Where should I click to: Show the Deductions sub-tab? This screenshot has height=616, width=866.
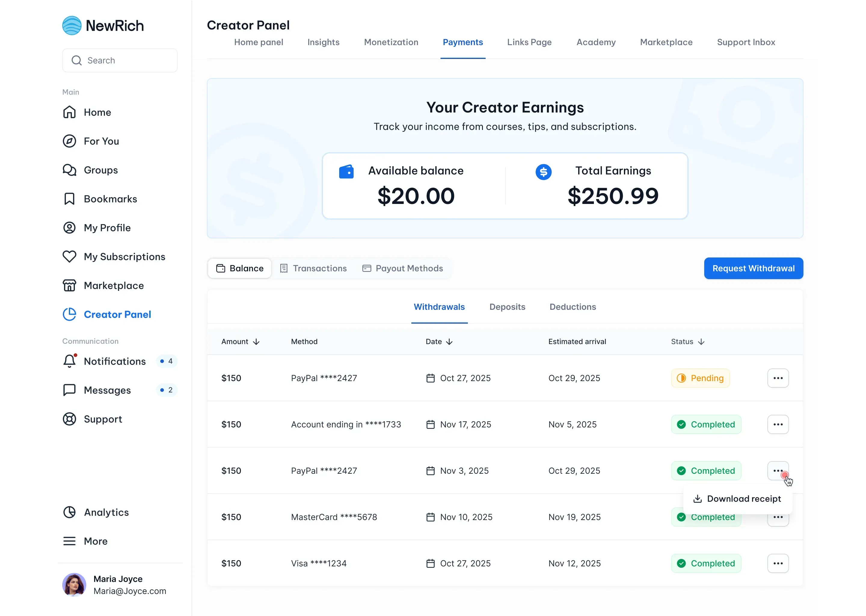pyautogui.click(x=573, y=307)
